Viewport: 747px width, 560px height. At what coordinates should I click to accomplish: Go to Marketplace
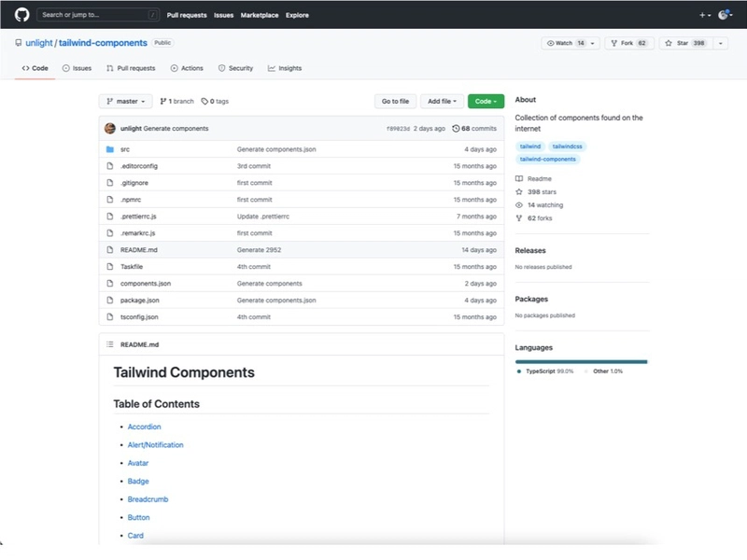[260, 15]
